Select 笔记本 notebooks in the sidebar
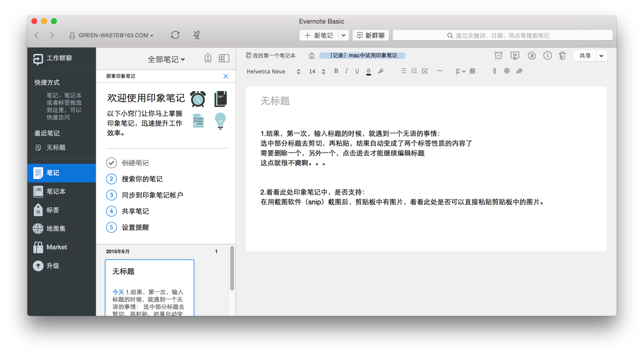This screenshot has width=644, height=355. tap(62, 192)
